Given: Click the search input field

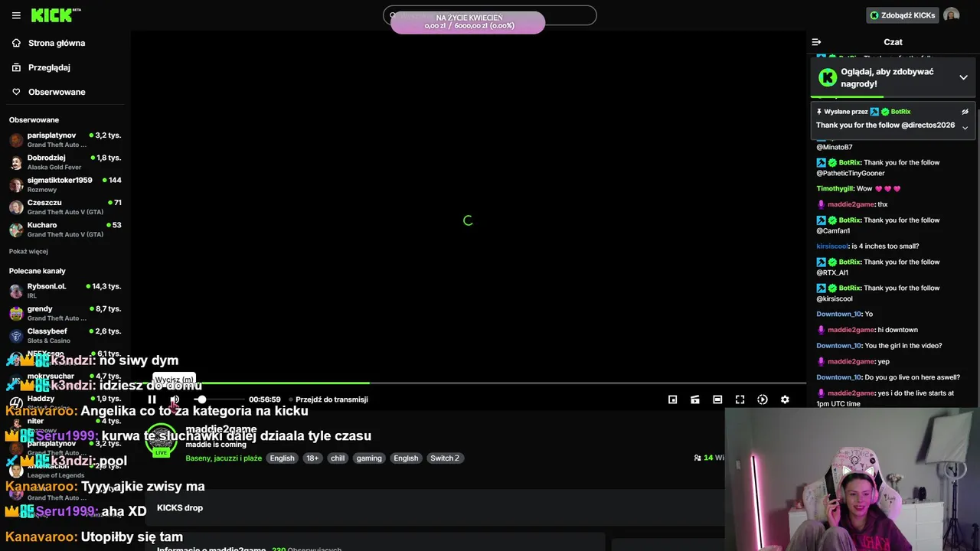Looking at the screenshot, I should coord(490,15).
